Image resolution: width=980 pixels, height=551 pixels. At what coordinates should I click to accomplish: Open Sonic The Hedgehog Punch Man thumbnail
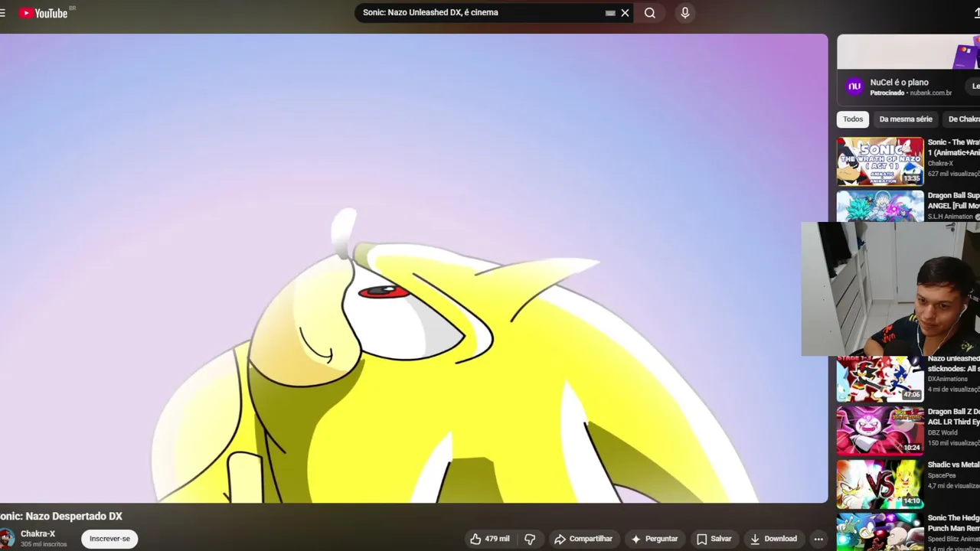880,532
